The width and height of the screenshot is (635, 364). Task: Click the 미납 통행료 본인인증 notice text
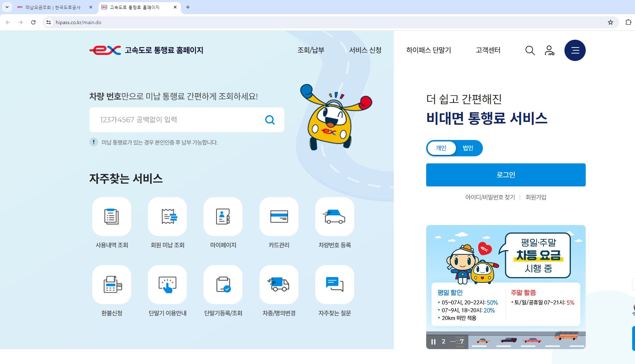(160, 142)
